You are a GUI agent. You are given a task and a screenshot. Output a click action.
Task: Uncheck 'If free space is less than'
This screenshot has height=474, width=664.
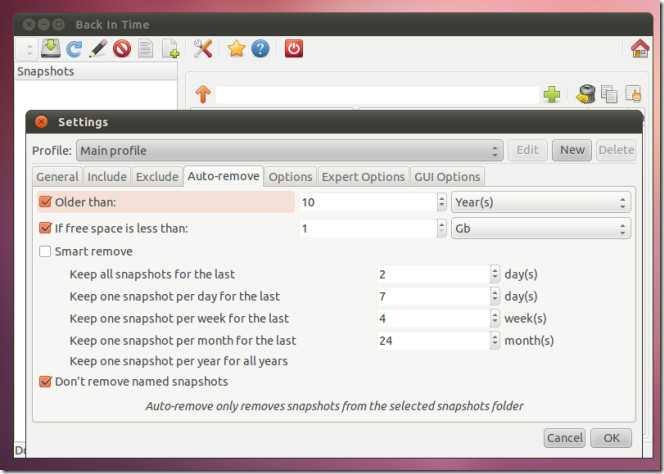(45, 228)
